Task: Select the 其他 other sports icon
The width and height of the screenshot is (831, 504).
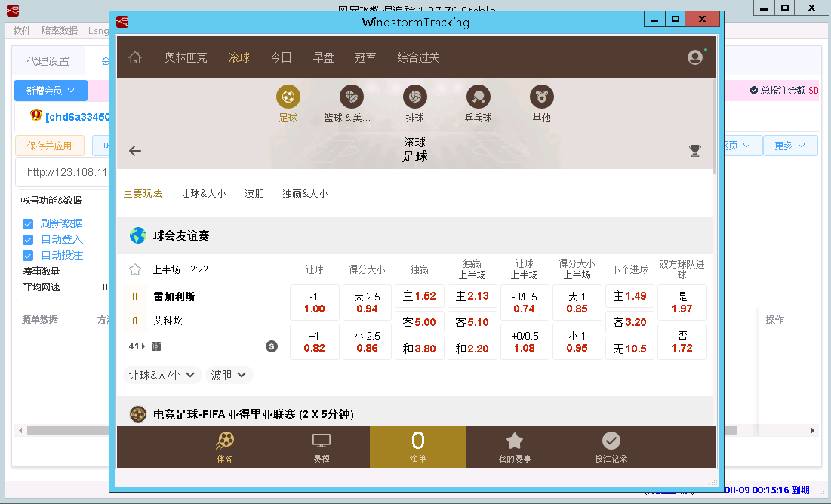Action: point(542,97)
